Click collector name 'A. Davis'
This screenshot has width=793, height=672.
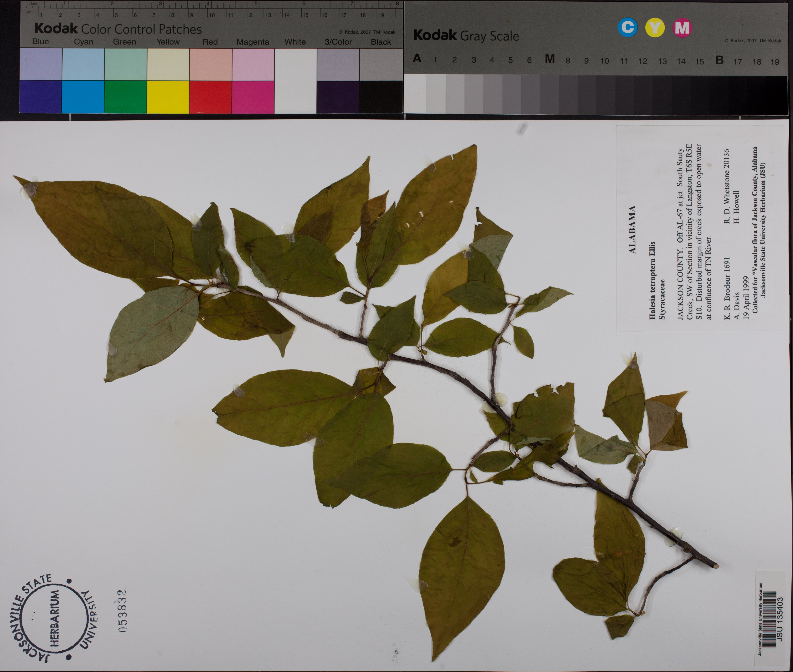(x=736, y=305)
